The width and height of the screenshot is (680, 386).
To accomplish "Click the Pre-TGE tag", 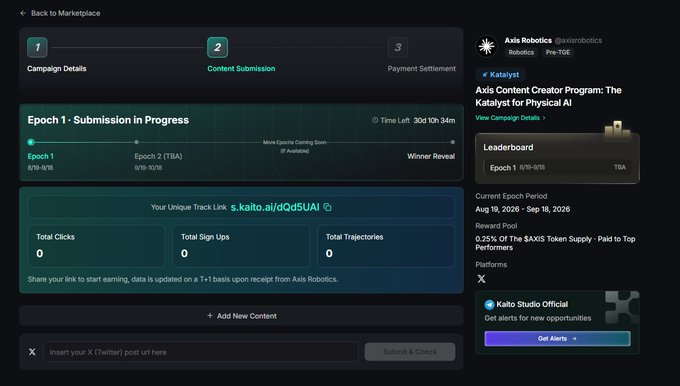I will tap(558, 52).
